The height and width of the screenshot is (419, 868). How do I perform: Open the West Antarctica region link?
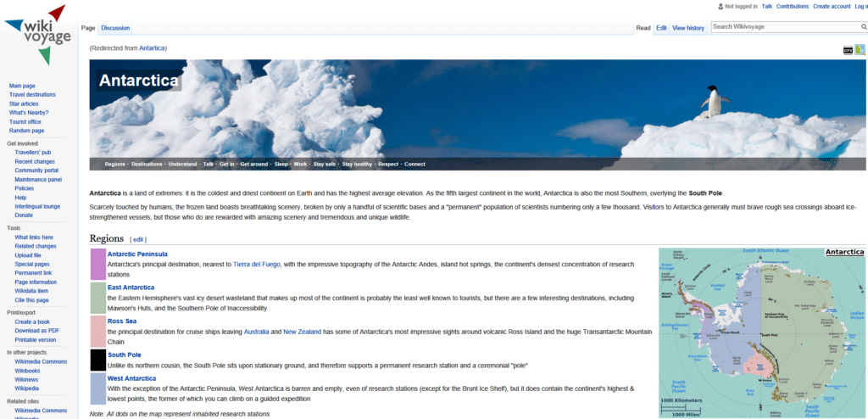click(x=131, y=378)
